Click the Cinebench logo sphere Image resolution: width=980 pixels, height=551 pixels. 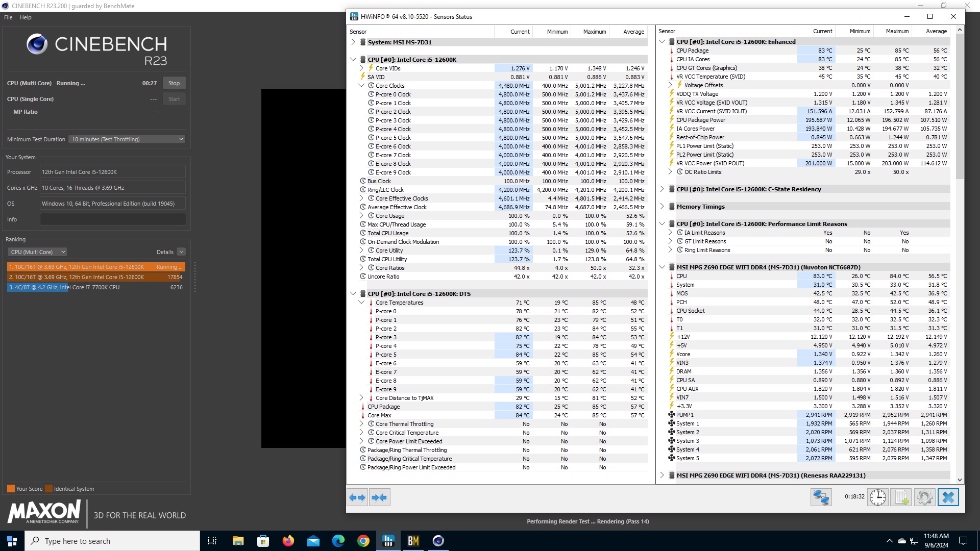(x=37, y=44)
